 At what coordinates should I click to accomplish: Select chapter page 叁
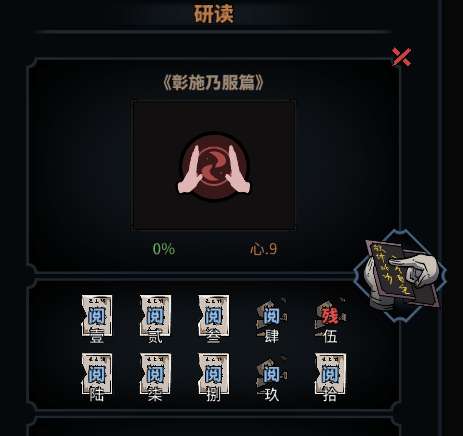(214, 319)
